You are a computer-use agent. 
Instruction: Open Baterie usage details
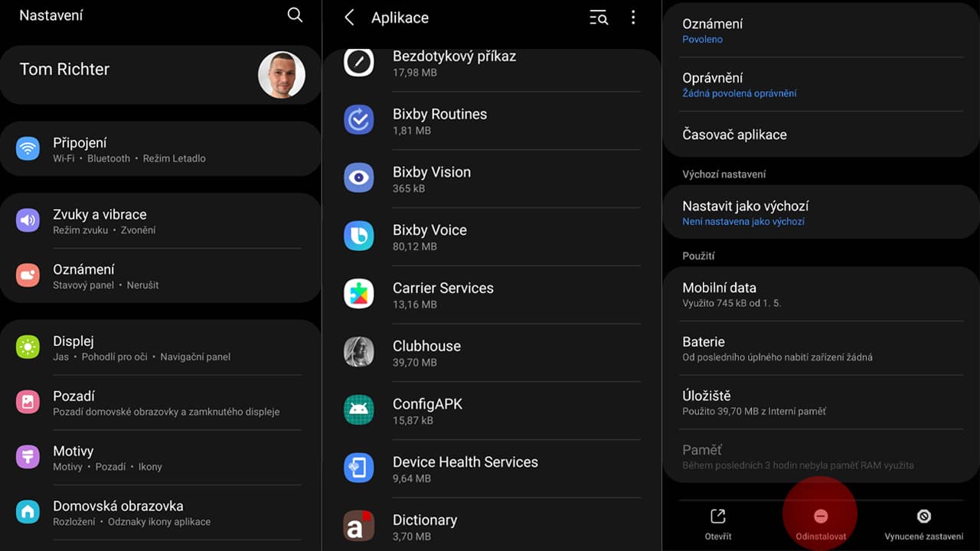821,348
